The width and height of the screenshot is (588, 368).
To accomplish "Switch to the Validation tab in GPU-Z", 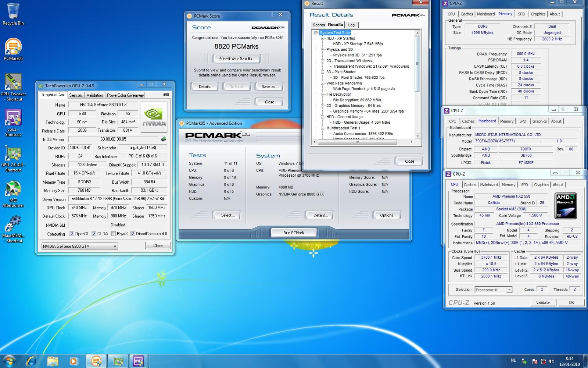I will pyautogui.click(x=95, y=95).
